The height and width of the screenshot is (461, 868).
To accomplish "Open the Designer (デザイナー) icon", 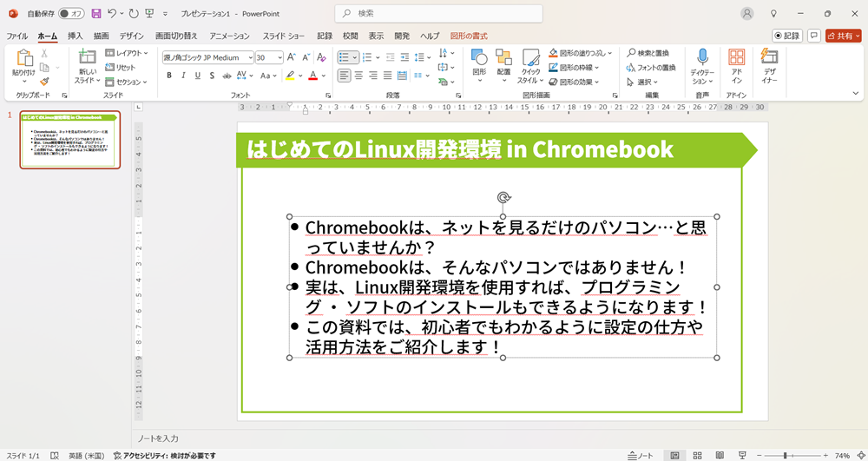I will tap(769, 56).
